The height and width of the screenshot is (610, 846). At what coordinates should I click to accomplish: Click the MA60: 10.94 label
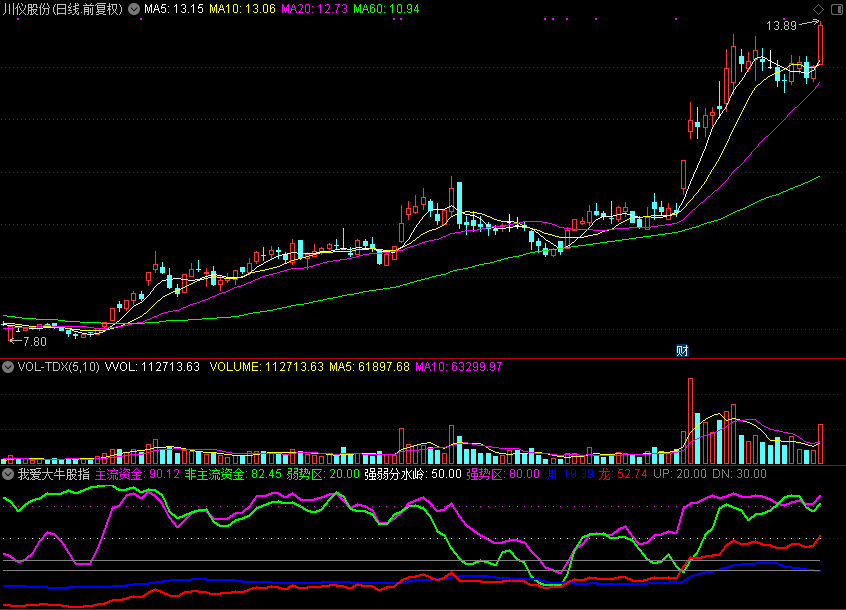click(386, 9)
